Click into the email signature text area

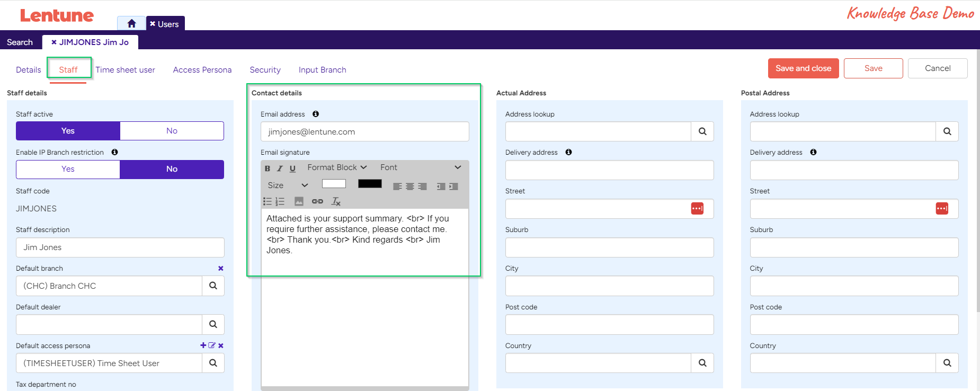point(365,297)
